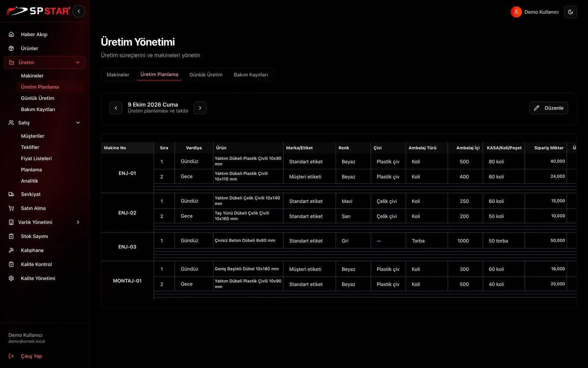This screenshot has height=368, width=588.
Task: Click the Haber Akışı home icon
Action: [x=11, y=34]
